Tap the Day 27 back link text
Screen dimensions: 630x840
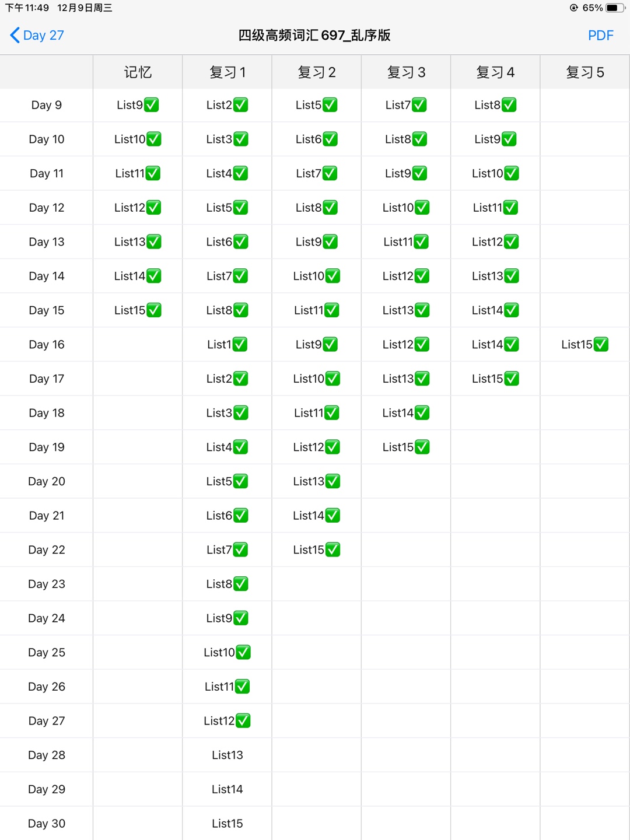pos(44,36)
